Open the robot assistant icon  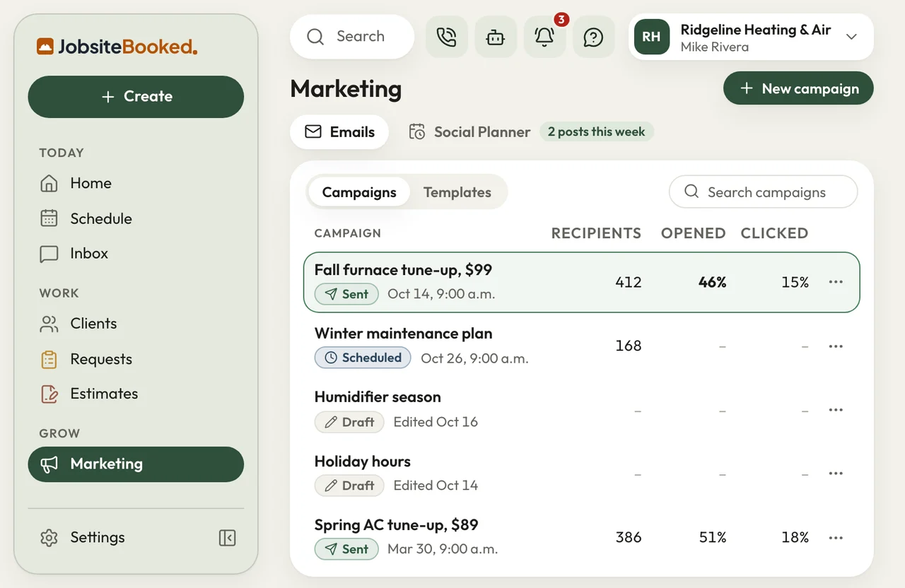(496, 37)
